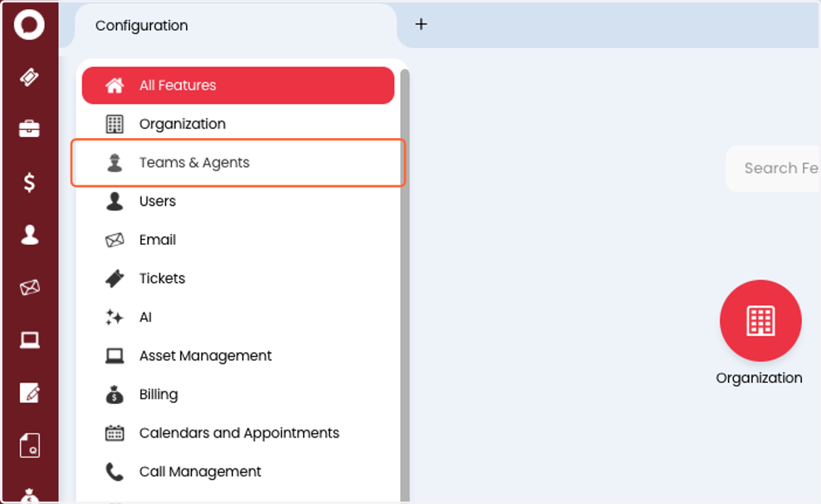The image size is (821, 504).
Task: Open the Organization menu entry
Action: (x=238, y=124)
